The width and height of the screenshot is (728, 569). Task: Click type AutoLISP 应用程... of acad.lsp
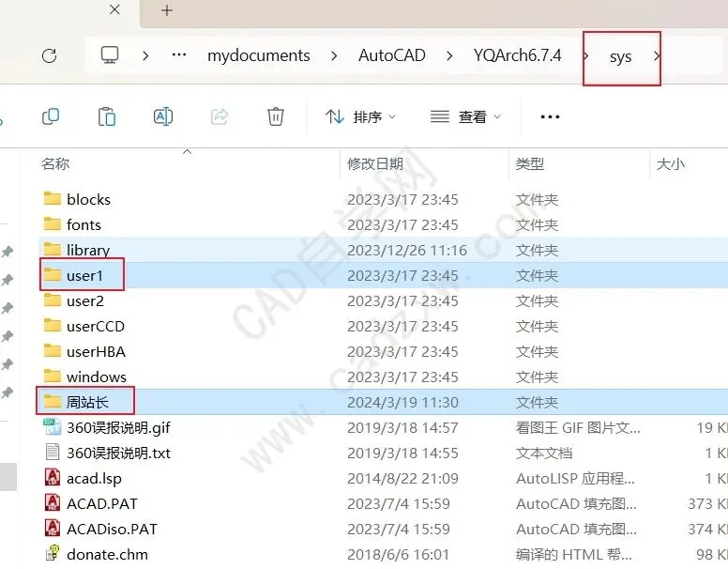575,478
